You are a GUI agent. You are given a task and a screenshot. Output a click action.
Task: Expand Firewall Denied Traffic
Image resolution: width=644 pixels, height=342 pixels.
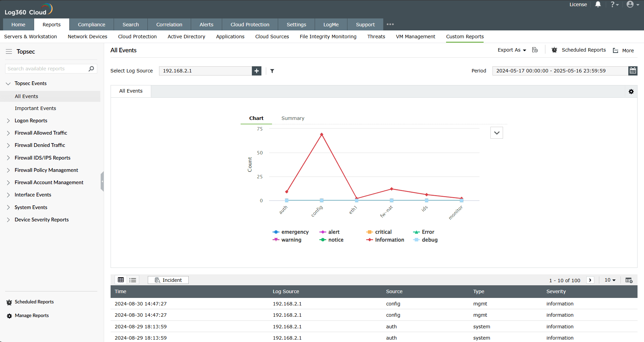point(8,145)
